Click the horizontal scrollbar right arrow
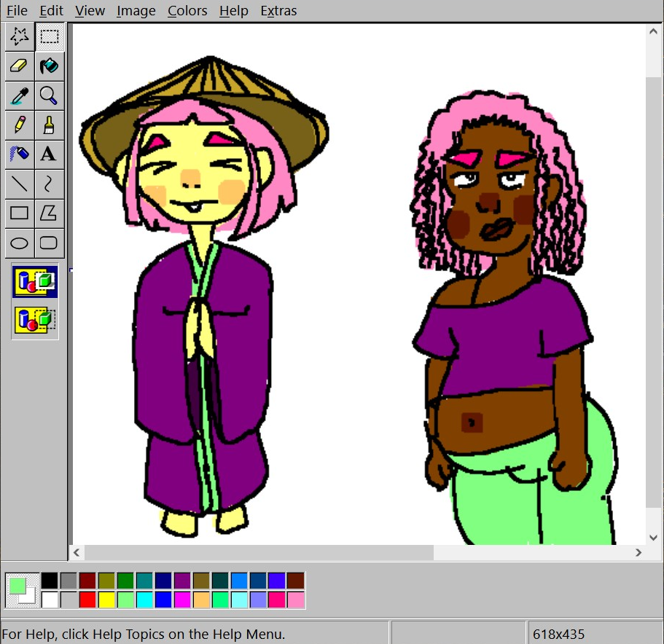The height and width of the screenshot is (644, 664). pyautogui.click(x=638, y=553)
